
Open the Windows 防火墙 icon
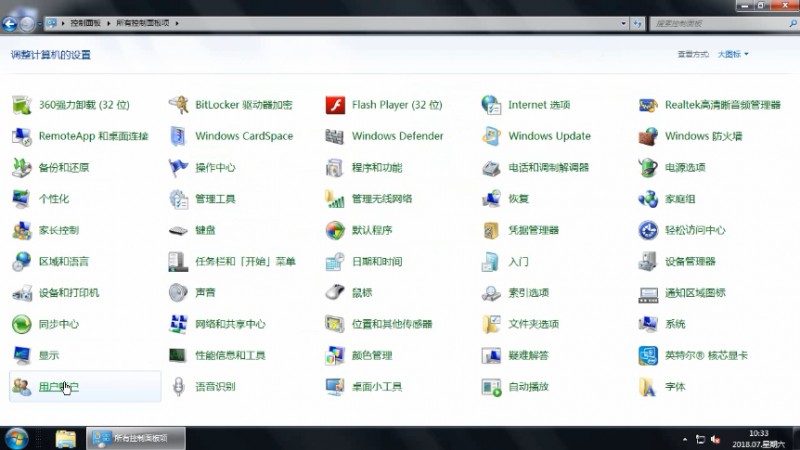click(x=648, y=136)
